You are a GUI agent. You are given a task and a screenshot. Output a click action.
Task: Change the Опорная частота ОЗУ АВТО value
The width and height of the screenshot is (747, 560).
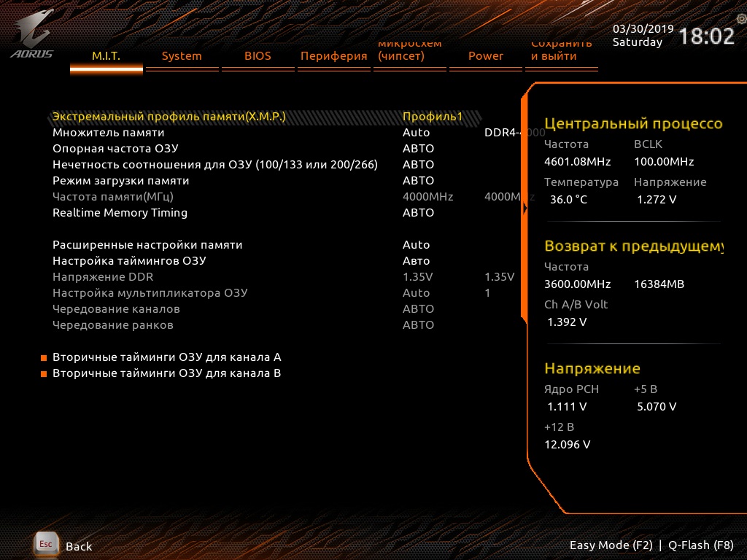[x=418, y=149]
